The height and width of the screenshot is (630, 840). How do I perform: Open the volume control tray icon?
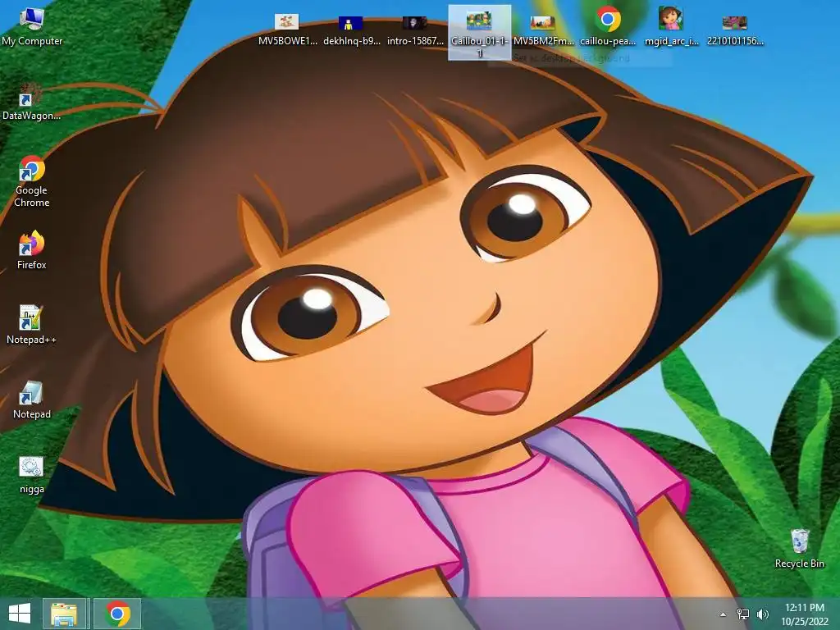763,614
